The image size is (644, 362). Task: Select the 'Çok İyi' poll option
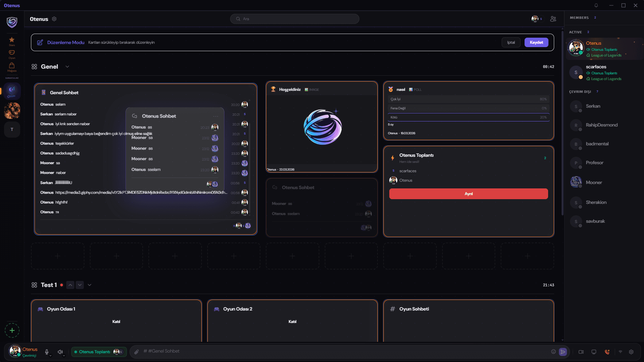tap(468, 99)
